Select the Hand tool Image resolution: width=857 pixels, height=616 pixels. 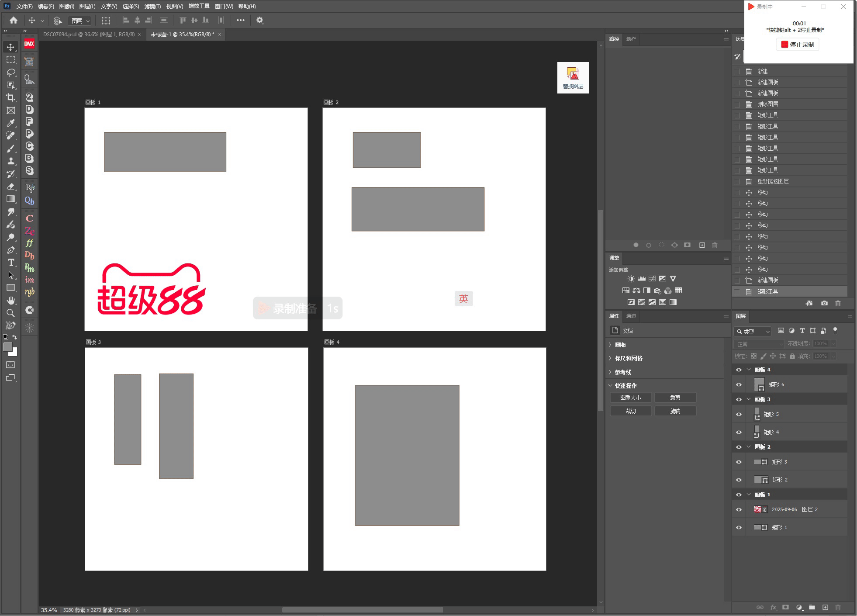[10, 301]
